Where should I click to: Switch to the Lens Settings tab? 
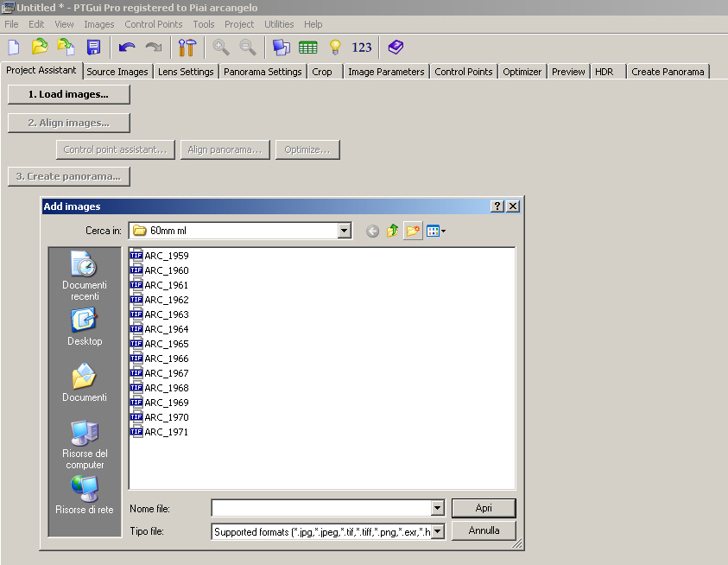[x=186, y=72]
